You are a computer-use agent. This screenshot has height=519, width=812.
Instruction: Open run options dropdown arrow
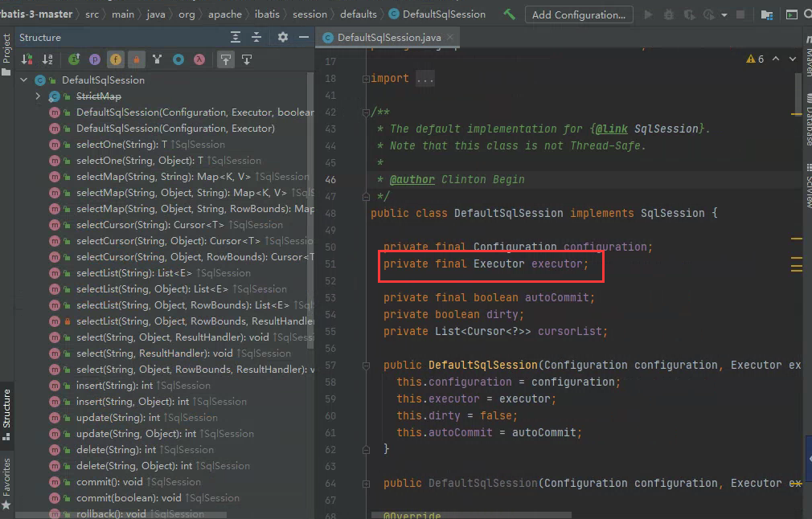724,15
